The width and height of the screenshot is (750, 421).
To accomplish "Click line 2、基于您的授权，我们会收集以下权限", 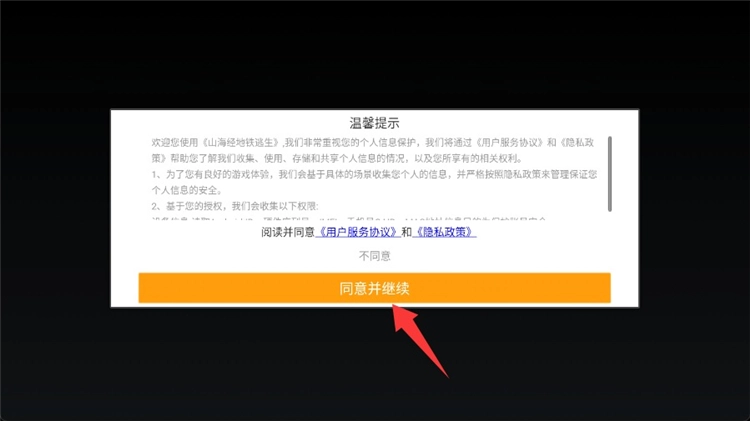I will pyautogui.click(x=235, y=206).
